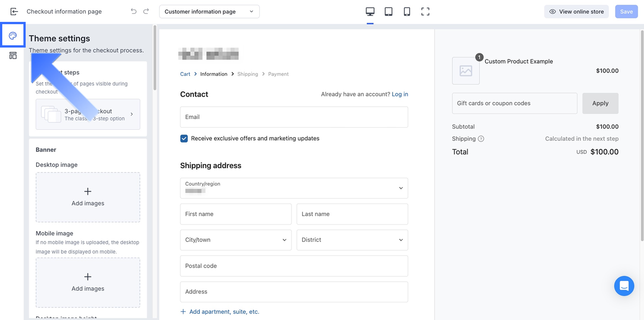The image size is (644, 320).
Task: Uncheck Receive exclusive offers and marketing updates
Action: [184, 138]
